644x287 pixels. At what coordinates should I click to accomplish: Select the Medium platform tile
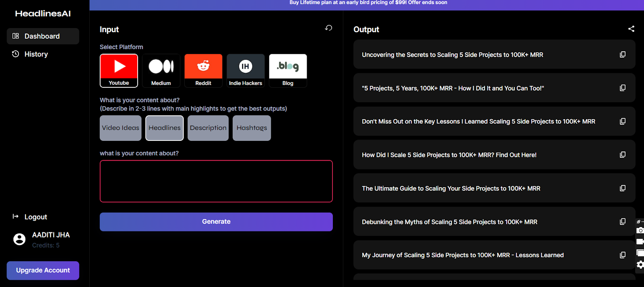click(161, 71)
